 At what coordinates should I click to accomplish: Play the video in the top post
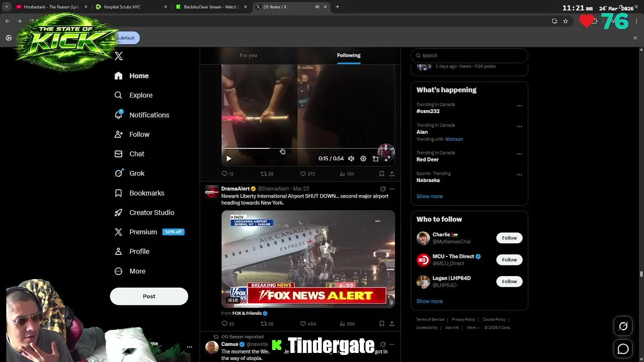point(229,158)
